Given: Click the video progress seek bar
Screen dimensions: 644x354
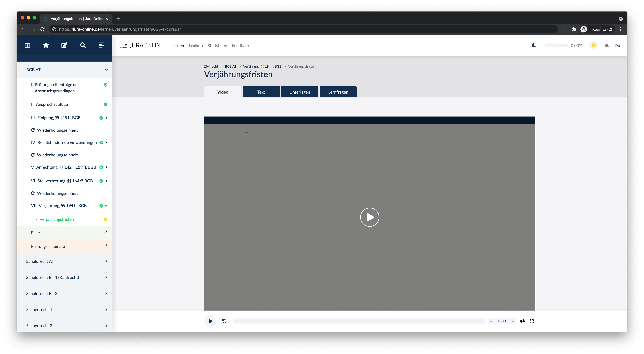Looking at the screenshot, I should [x=359, y=321].
